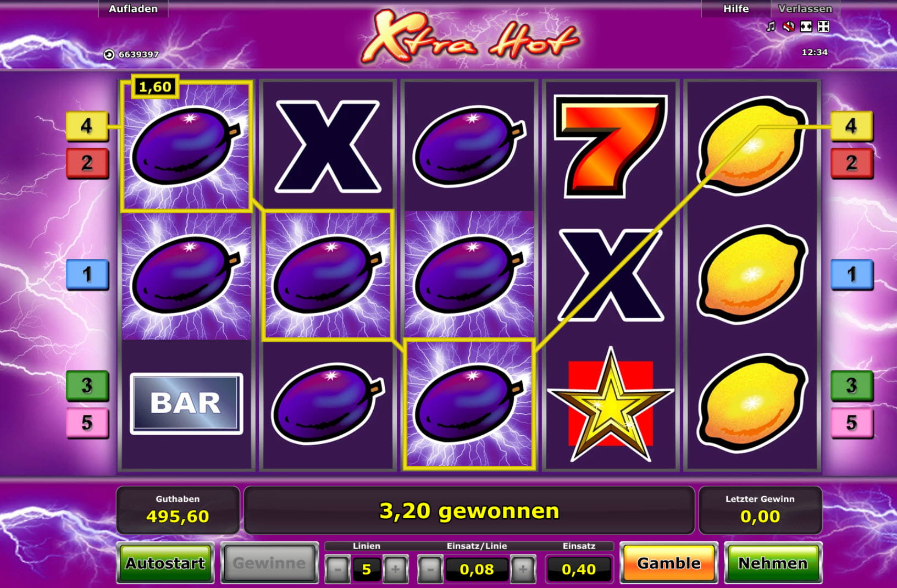The image size is (897, 588).
Task: Click the refresh icon beside 6639397
Action: click(x=109, y=54)
